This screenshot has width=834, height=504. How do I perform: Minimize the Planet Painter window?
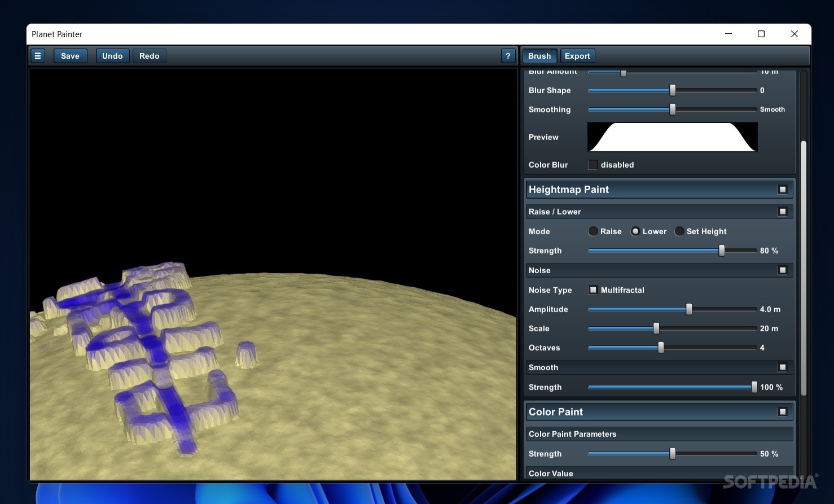728,34
